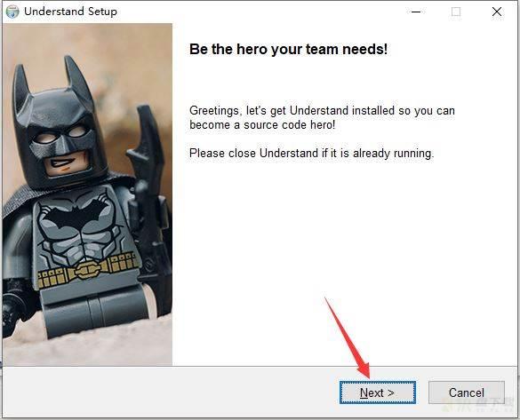Cancel the Understand installation
Screen dimensions: 520x420
(467, 392)
